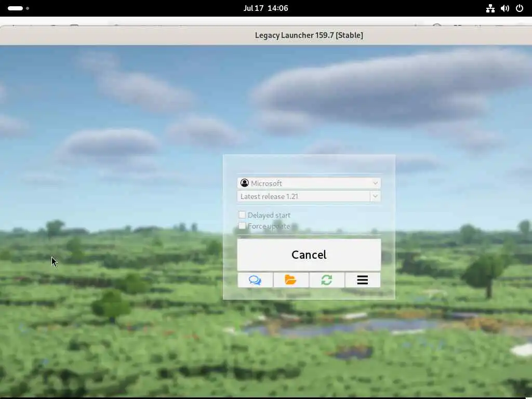532x399 pixels.
Task: Open the hamburger settings menu icon
Action: tap(363, 280)
